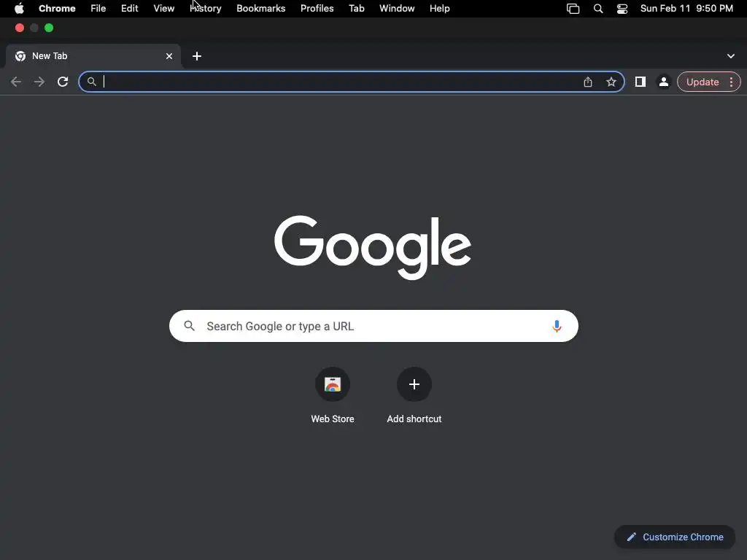
Task: Click the Stage Manager menu bar icon
Action: 573,9
